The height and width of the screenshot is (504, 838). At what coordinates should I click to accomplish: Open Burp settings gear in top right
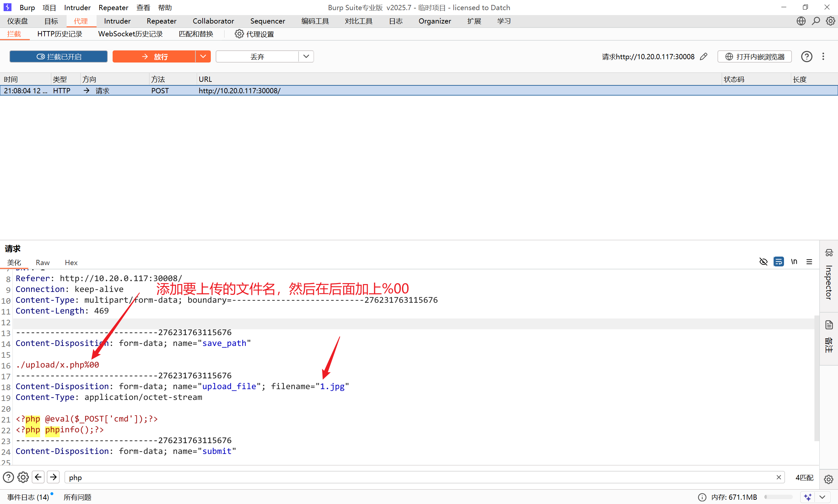click(830, 21)
